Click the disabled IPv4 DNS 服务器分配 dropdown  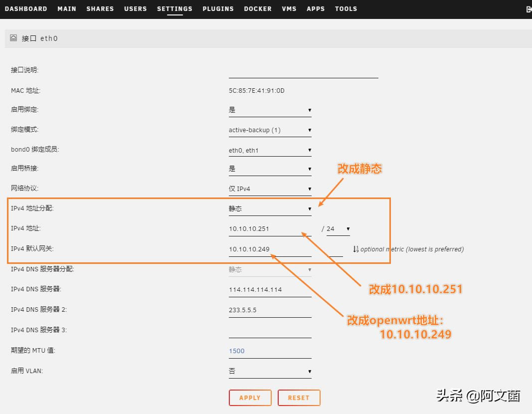tap(270, 270)
